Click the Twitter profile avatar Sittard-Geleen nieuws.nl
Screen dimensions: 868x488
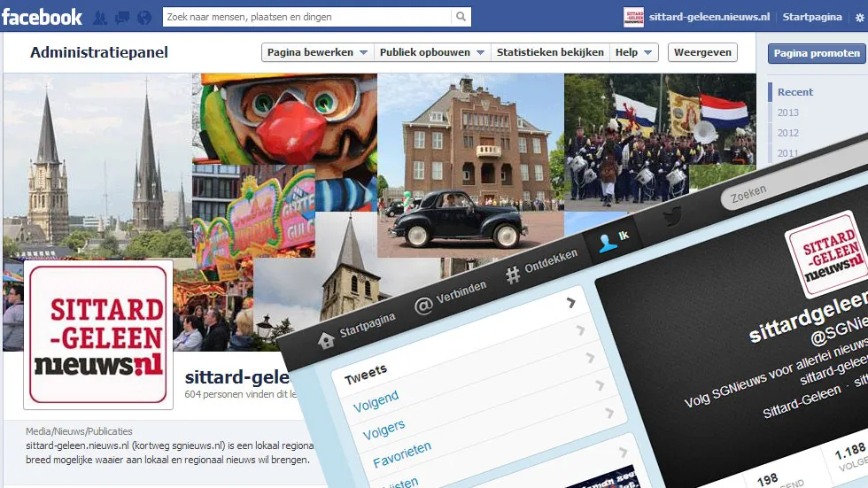(829, 254)
